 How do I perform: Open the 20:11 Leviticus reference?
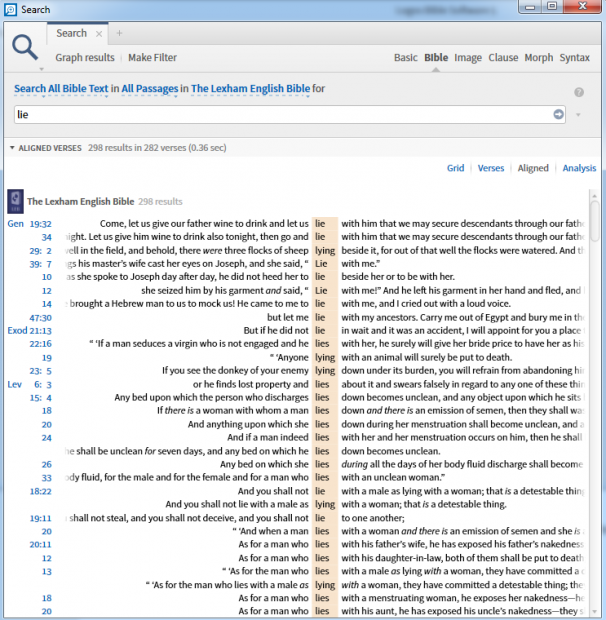coord(40,544)
